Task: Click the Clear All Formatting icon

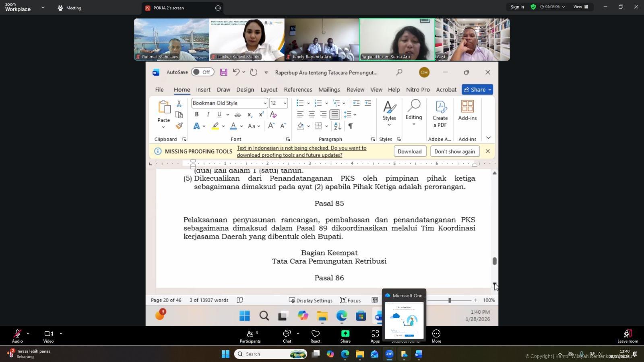Action: click(x=273, y=115)
